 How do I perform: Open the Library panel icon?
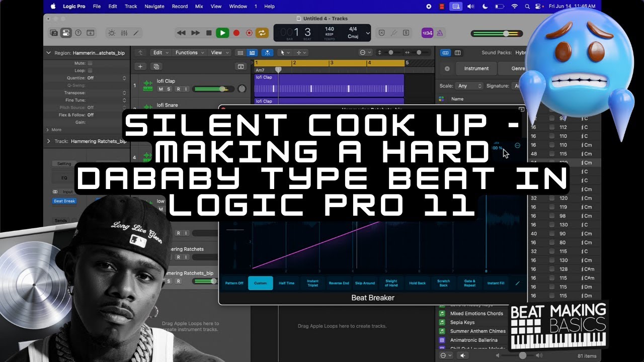[x=54, y=33]
